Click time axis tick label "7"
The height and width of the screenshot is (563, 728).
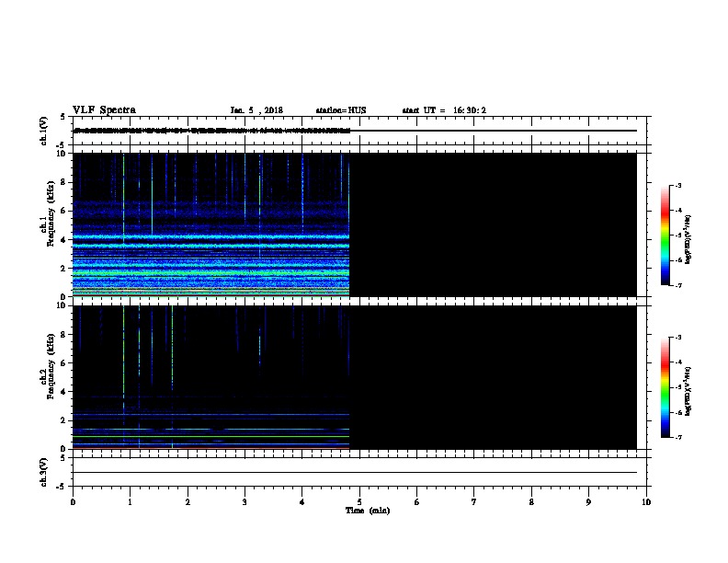pyautogui.click(x=474, y=502)
